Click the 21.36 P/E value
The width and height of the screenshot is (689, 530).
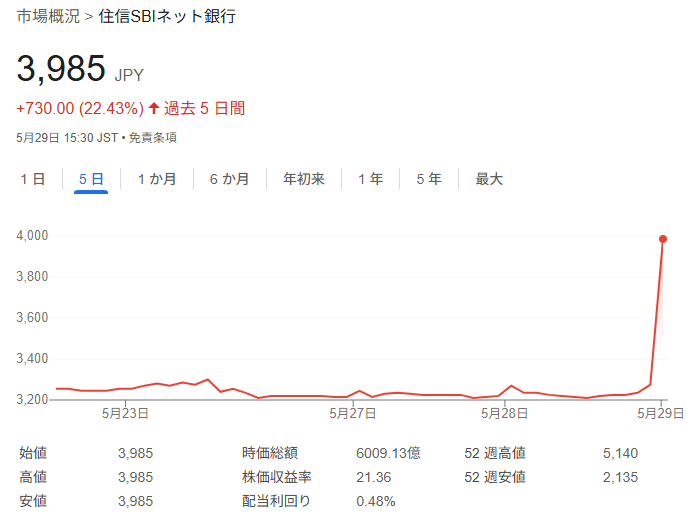click(374, 477)
